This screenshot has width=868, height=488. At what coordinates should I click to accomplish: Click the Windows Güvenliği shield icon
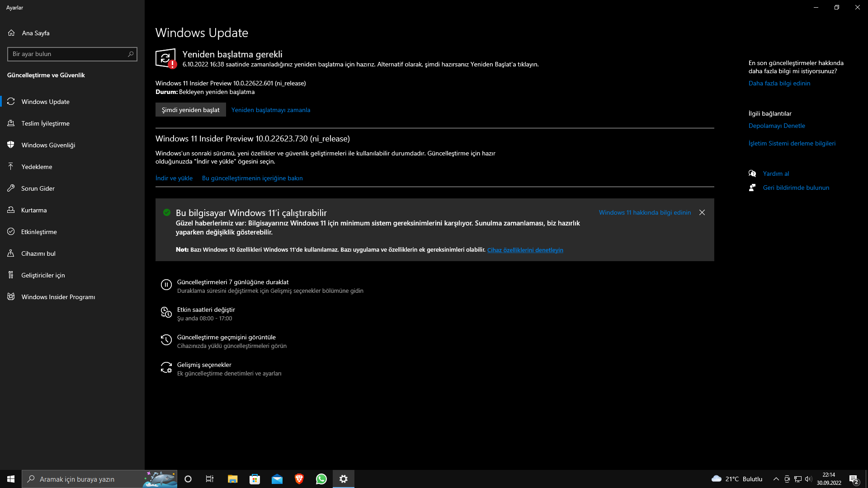[11, 145]
